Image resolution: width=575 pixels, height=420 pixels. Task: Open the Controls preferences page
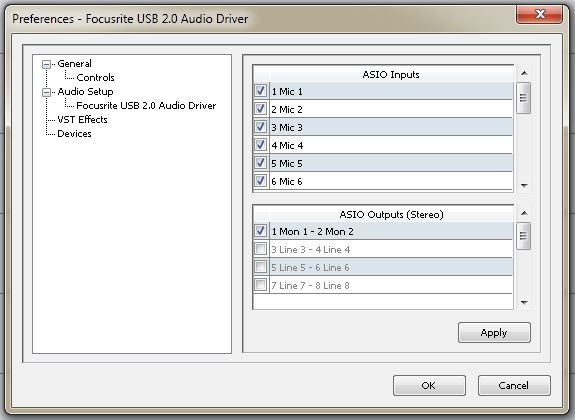pos(95,77)
